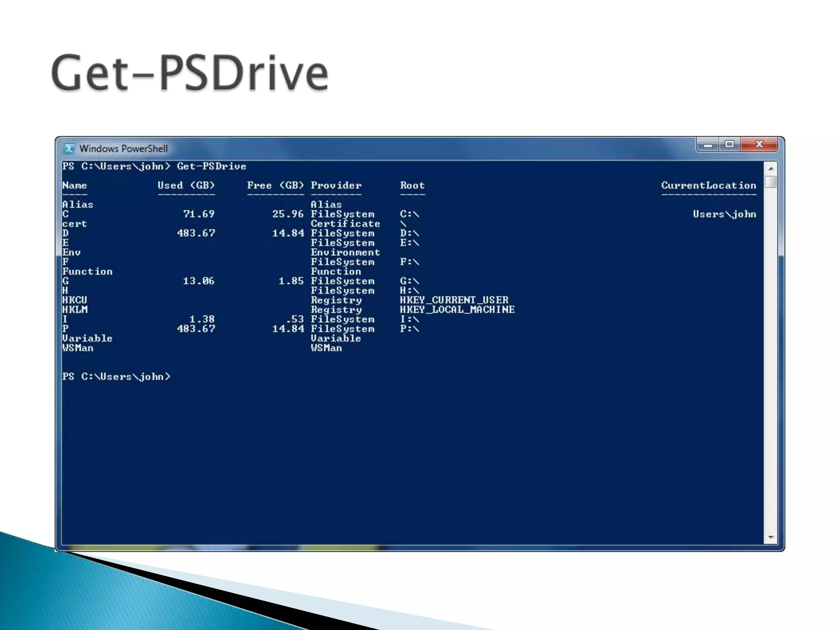Click the G:\ root value
This screenshot has width=840, height=630.
point(410,281)
